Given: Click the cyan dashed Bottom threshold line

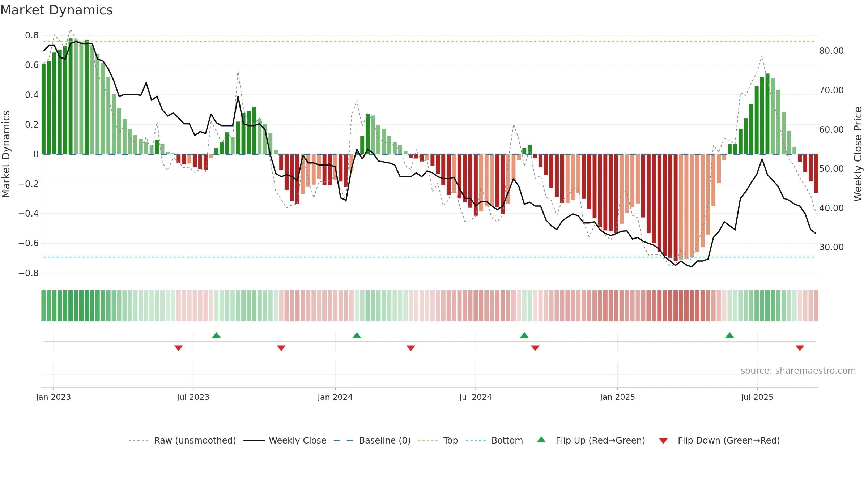Looking at the screenshot, I should pos(430,257).
